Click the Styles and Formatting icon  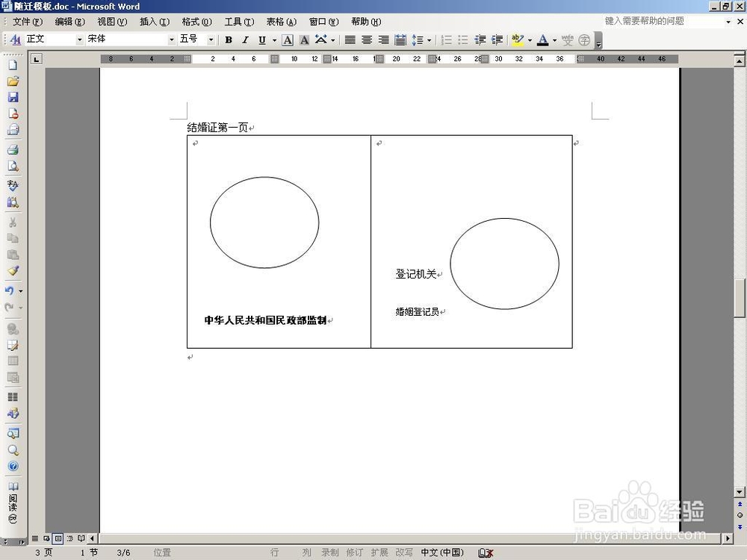click(15, 40)
